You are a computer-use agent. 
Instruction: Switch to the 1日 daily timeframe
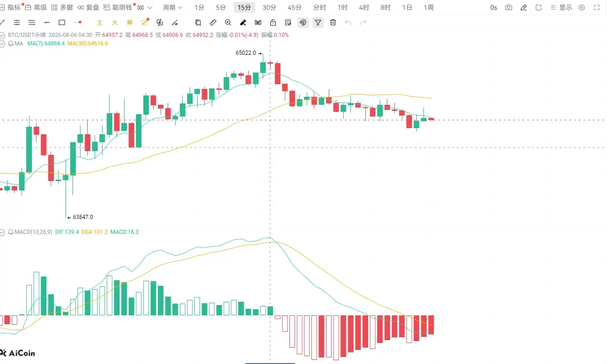(407, 7)
